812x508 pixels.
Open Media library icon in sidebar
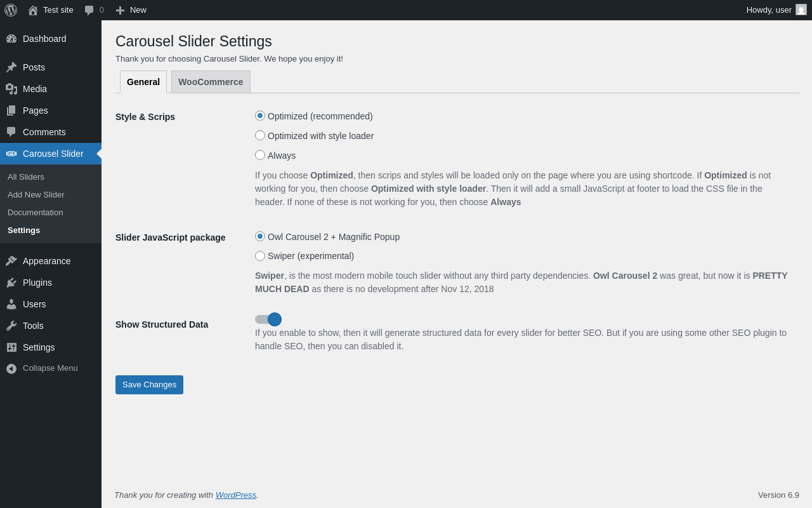click(11, 89)
